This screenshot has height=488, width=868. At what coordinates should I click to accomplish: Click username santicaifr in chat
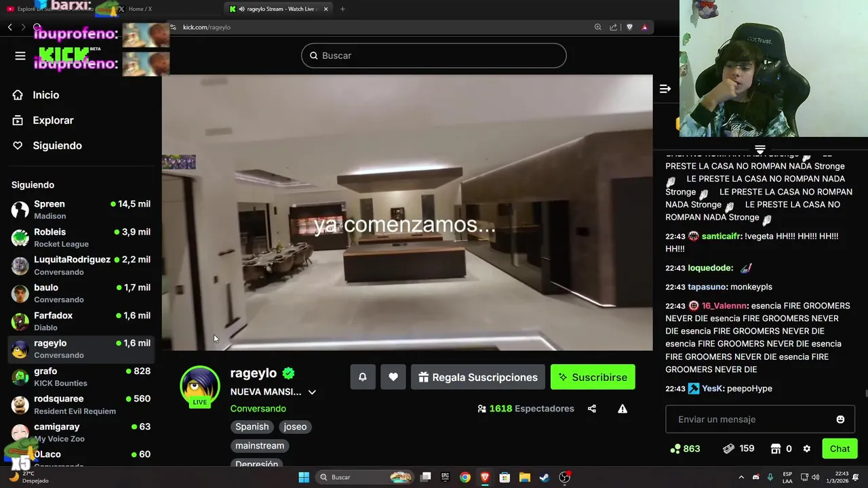pyautogui.click(x=721, y=236)
